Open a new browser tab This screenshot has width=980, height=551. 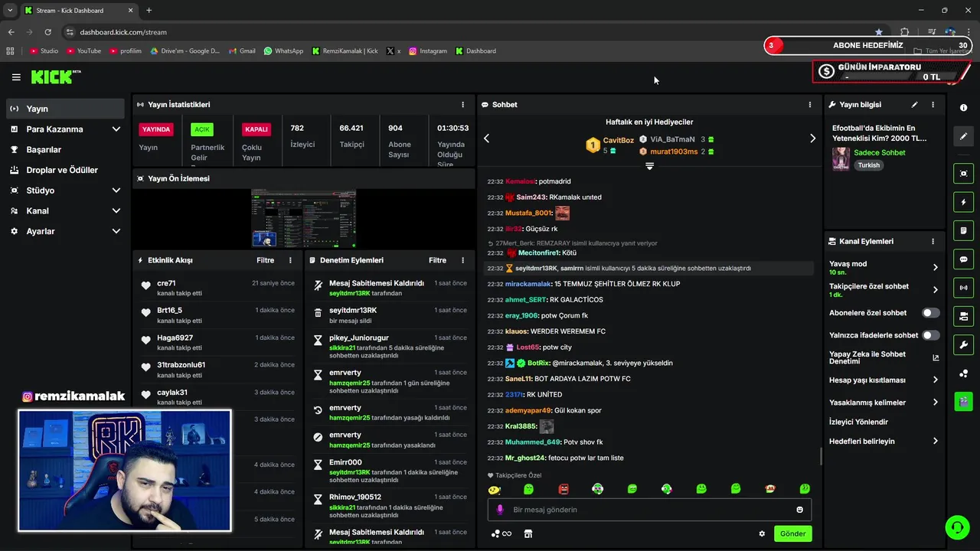coord(149,11)
